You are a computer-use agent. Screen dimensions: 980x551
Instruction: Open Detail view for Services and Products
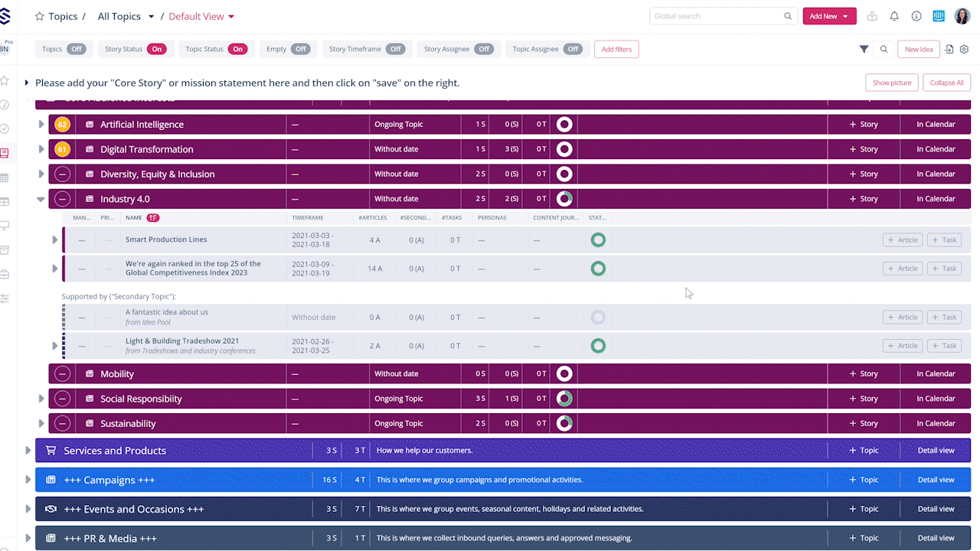pyautogui.click(x=936, y=451)
